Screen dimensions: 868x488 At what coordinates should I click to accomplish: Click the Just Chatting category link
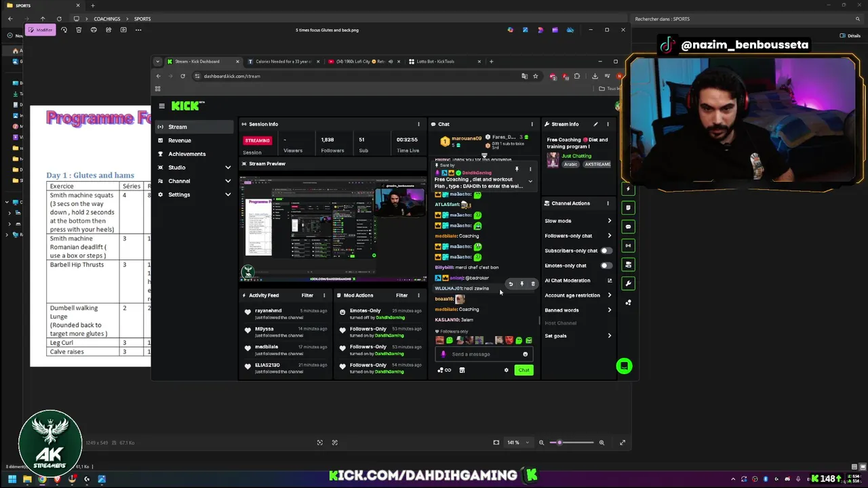coord(576,156)
